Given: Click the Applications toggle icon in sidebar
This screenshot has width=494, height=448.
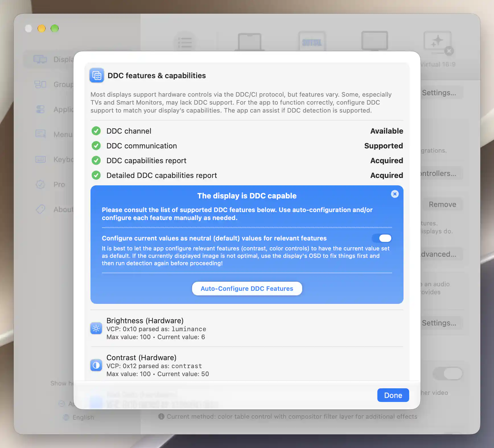Looking at the screenshot, I should [x=40, y=109].
